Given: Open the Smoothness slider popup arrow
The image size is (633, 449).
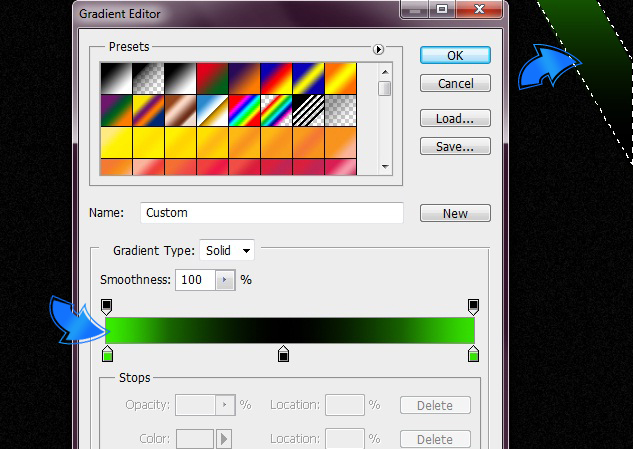Looking at the screenshot, I should tap(225, 280).
